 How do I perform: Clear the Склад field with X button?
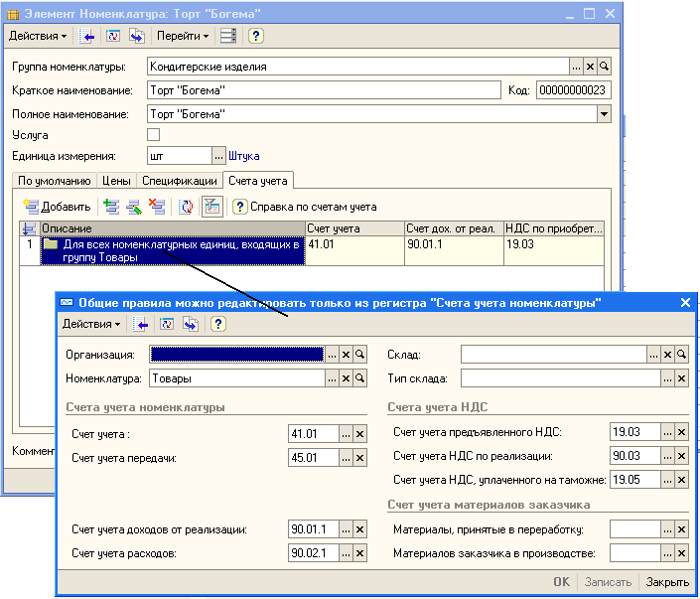coord(667,354)
